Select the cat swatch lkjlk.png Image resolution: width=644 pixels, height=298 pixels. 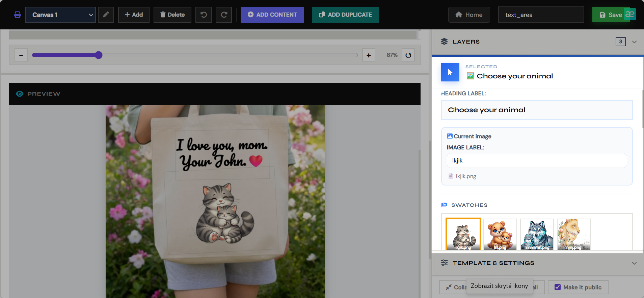coord(463,234)
